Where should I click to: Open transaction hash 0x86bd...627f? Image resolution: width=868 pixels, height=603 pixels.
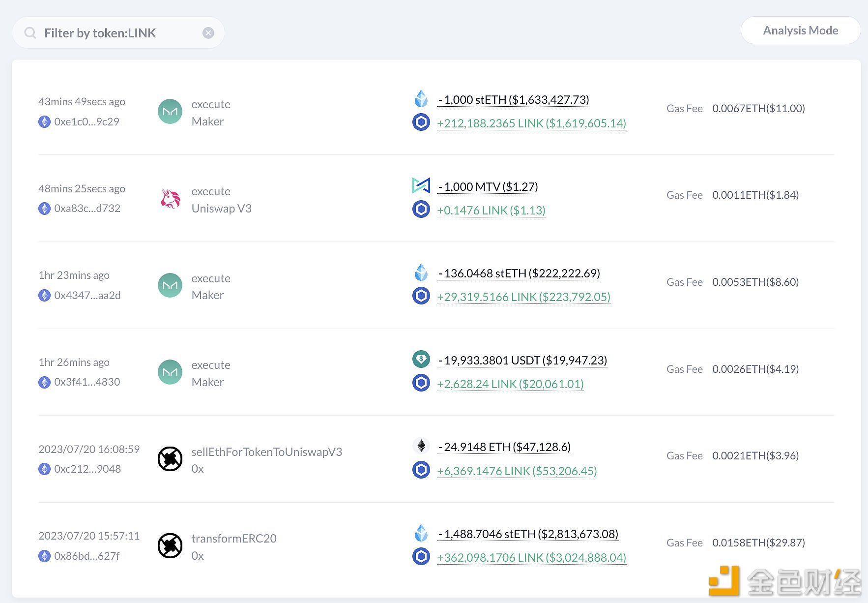pos(87,556)
